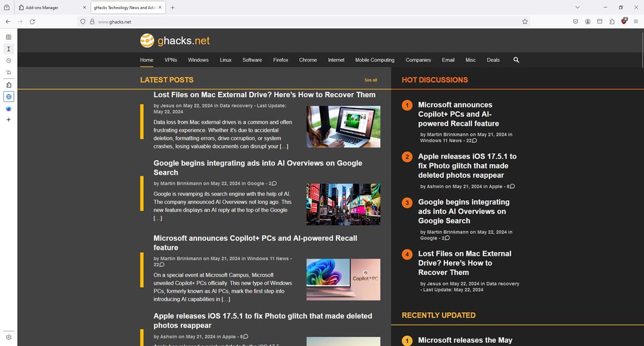Open the ghacks site search magnifier
The height and width of the screenshot is (346, 644).
[x=516, y=60]
